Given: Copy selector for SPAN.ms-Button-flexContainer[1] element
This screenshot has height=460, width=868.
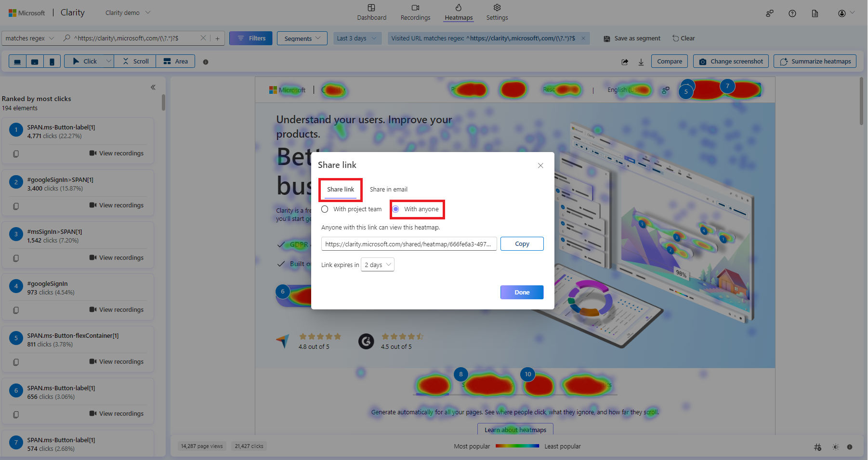Looking at the screenshot, I should point(16,362).
